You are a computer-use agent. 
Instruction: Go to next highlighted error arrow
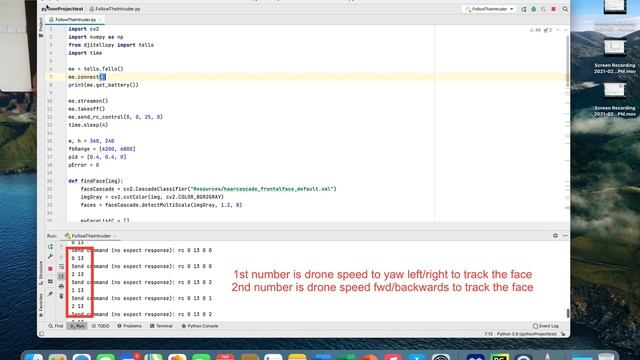[x=565, y=30]
